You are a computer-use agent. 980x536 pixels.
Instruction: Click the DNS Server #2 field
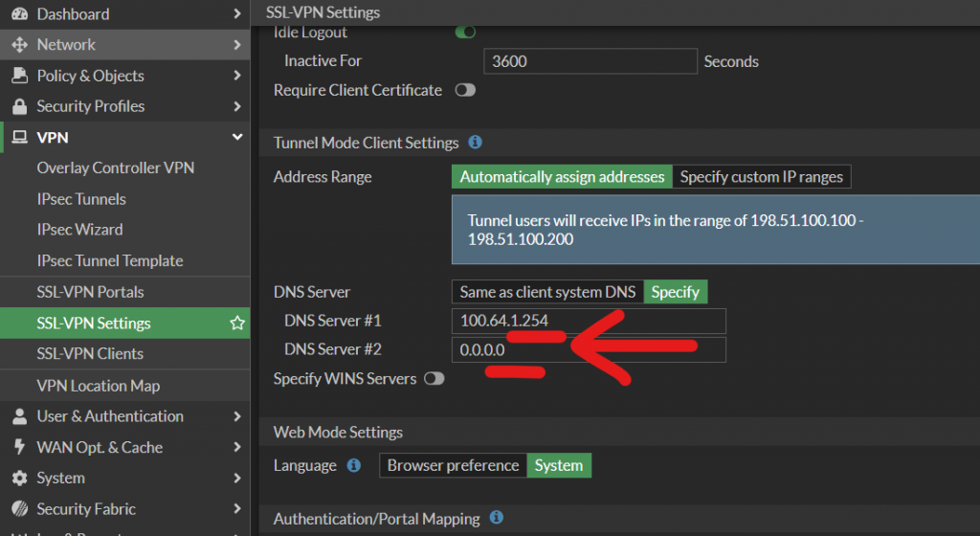click(x=589, y=350)
